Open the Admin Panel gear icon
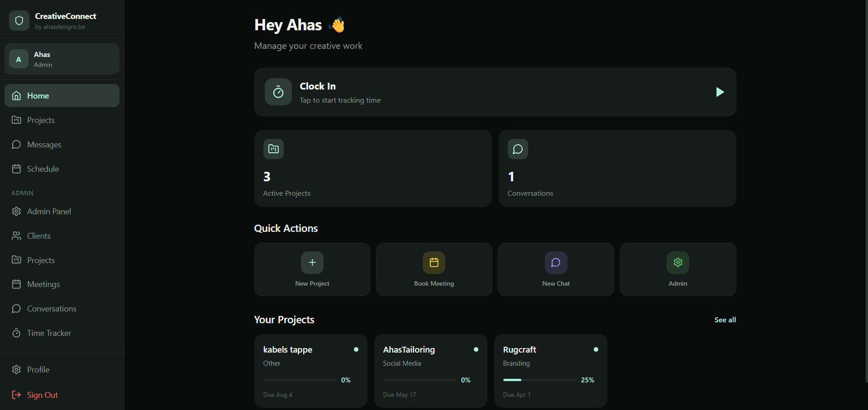 pos(16,211)
